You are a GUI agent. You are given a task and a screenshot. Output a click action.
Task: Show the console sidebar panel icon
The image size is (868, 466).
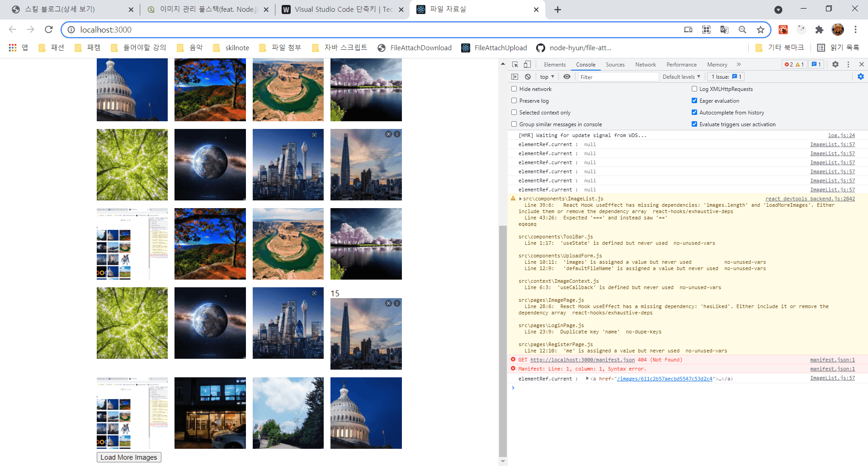pos(515,77)
